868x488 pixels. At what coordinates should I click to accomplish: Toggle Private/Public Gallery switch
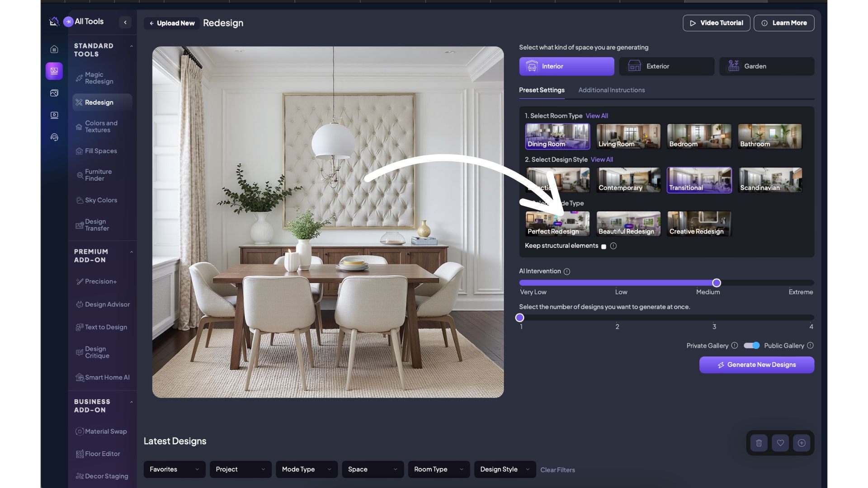pos(751,346)
